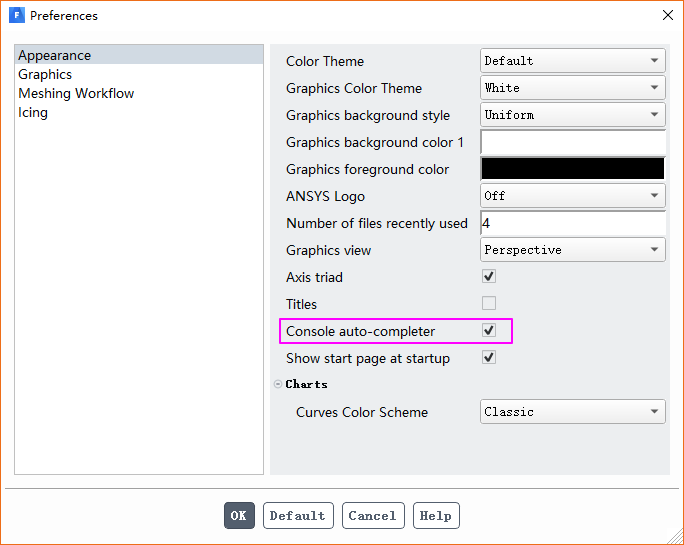The image size is (684, 545).
Task: Toggle the Axis triad checkbox
Action: [x=489, y=277]
